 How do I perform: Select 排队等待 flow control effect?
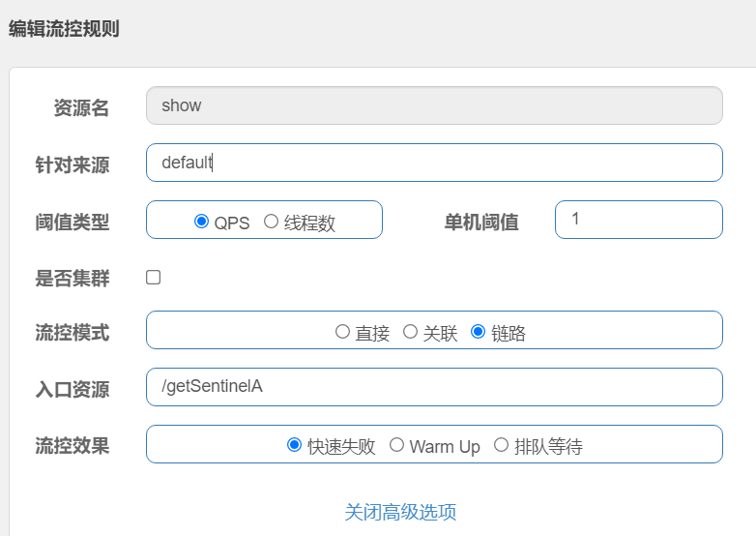(501, 445)
